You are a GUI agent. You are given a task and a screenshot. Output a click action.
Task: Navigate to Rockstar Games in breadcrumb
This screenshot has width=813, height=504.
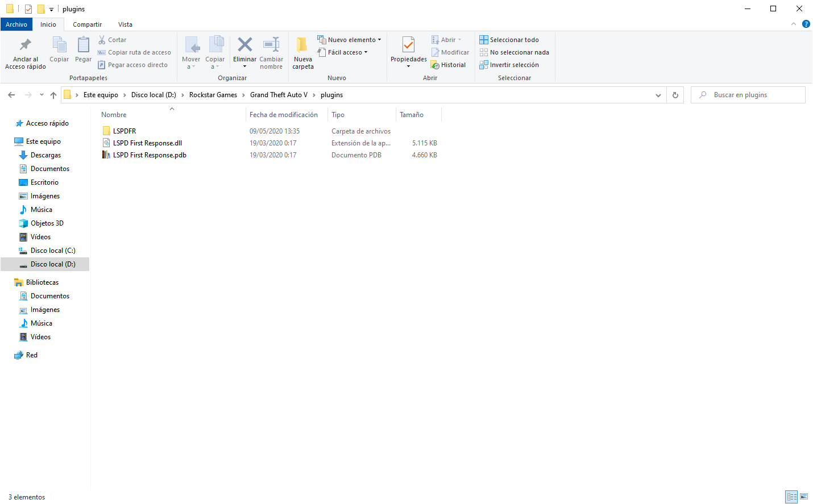[x=213, y=95]
